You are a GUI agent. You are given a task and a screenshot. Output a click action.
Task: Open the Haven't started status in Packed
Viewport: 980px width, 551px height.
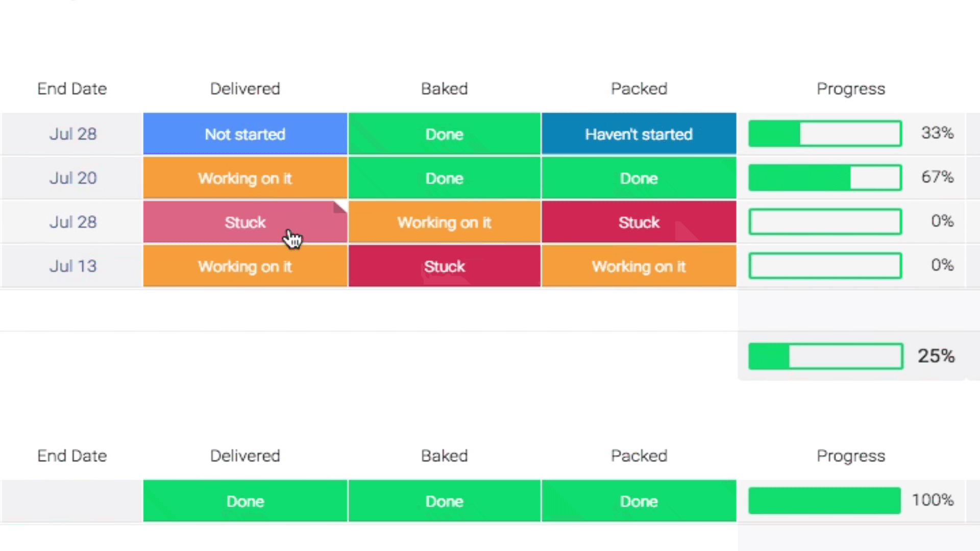click(x=639, y=134)
